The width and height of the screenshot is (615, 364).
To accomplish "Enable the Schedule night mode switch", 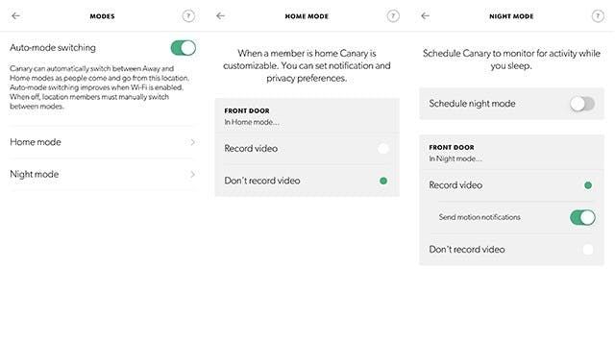I will [582, 104].
